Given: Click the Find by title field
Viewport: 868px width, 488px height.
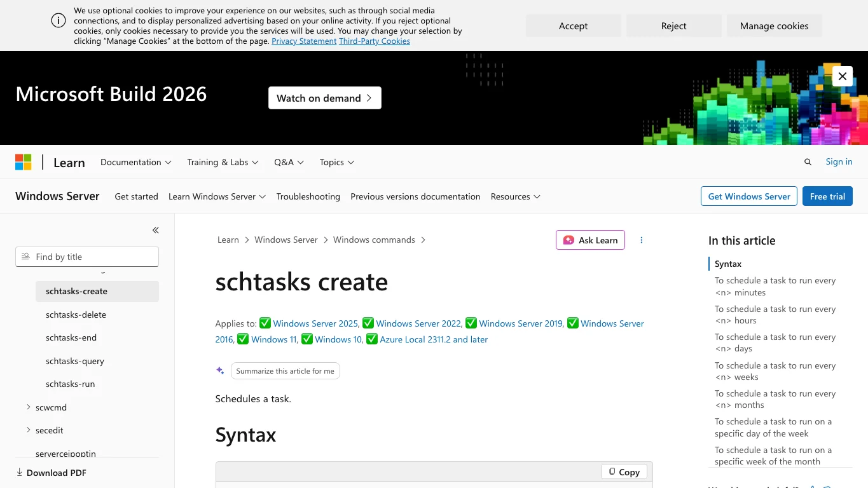Looking at the screenshot, I should [87, 257].
